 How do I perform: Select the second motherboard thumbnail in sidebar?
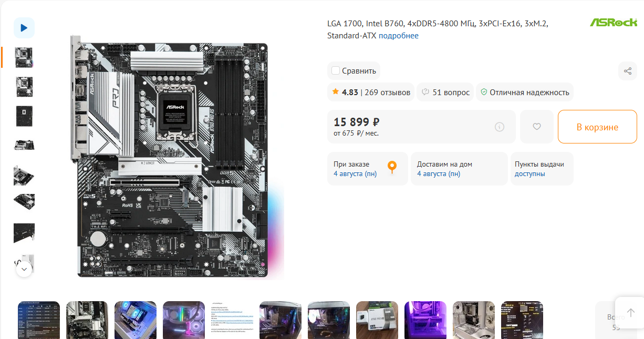pos(24,87)
